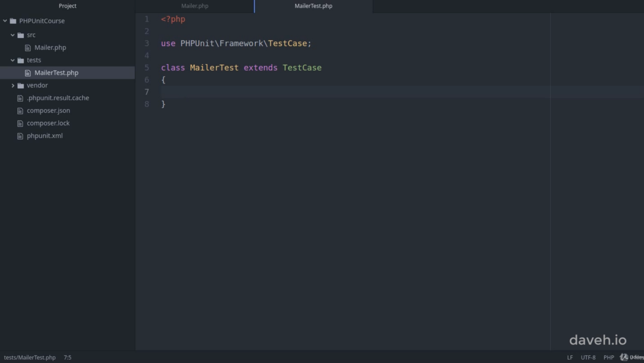The width and height of the screenshot is (644, 363).
Task: Click the MailerTest.php file icon in sidebar
Action: (x=27, y=73)
